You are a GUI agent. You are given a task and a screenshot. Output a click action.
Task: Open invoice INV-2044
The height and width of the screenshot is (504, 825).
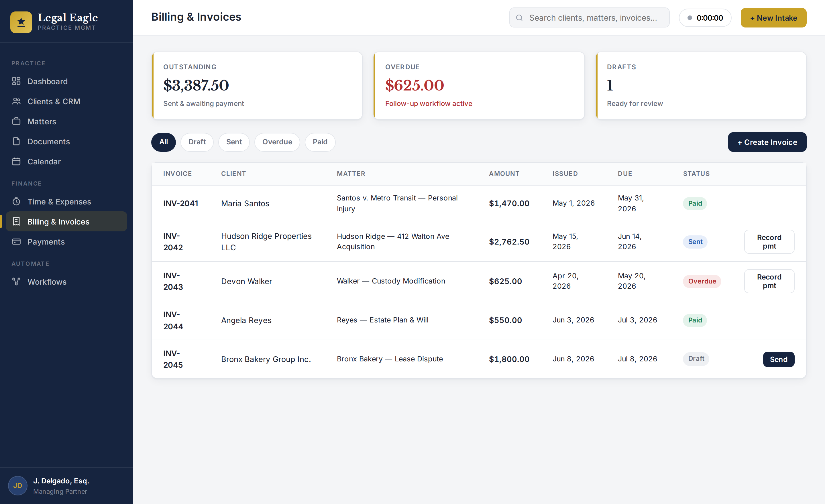pyautogui.click(x=173, y=320)
